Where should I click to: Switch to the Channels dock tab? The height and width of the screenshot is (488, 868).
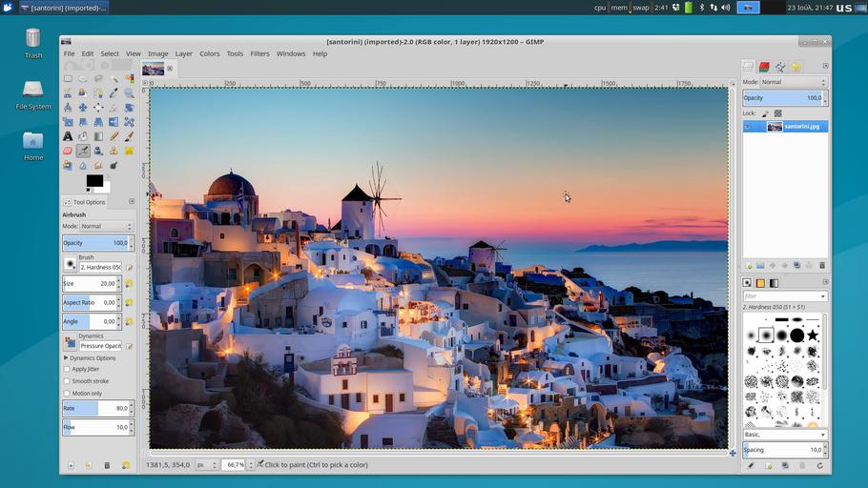point(764,67)
